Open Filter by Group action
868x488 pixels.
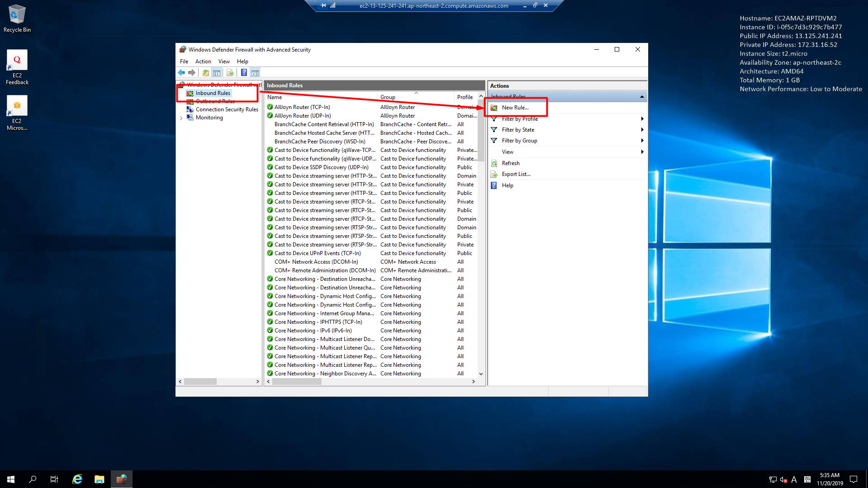pos(519,141)
